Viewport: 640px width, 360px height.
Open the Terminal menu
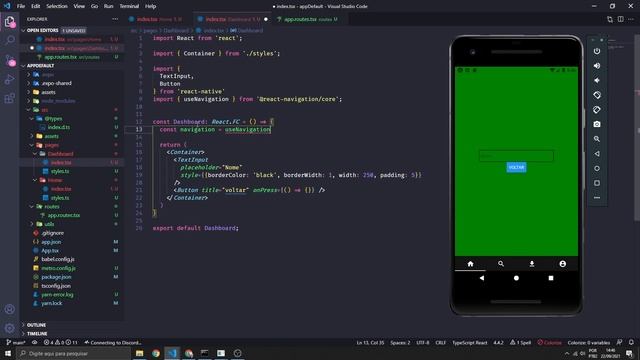[129, 6]
